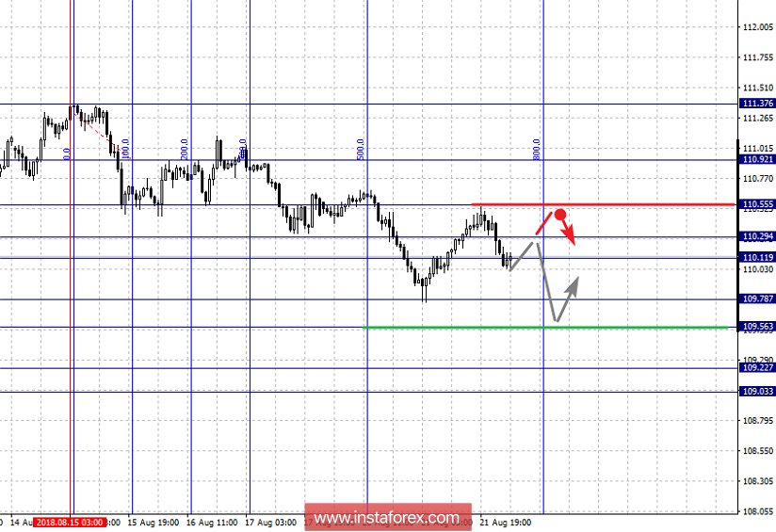The height and width of the screenshot is (532, 776).
Task: Click the 200.0 Fibonacci time zone label
Action: [184, 150]
